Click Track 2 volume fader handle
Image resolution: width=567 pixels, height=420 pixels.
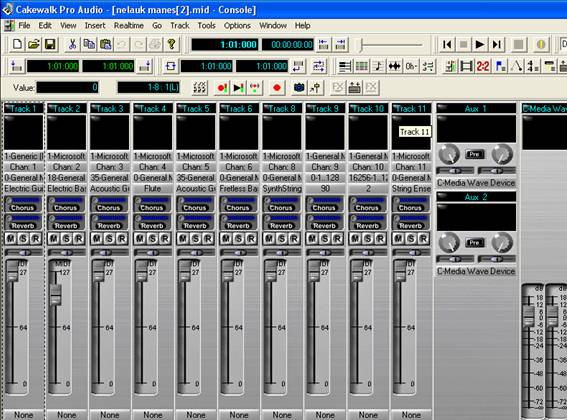pos(55,295)
